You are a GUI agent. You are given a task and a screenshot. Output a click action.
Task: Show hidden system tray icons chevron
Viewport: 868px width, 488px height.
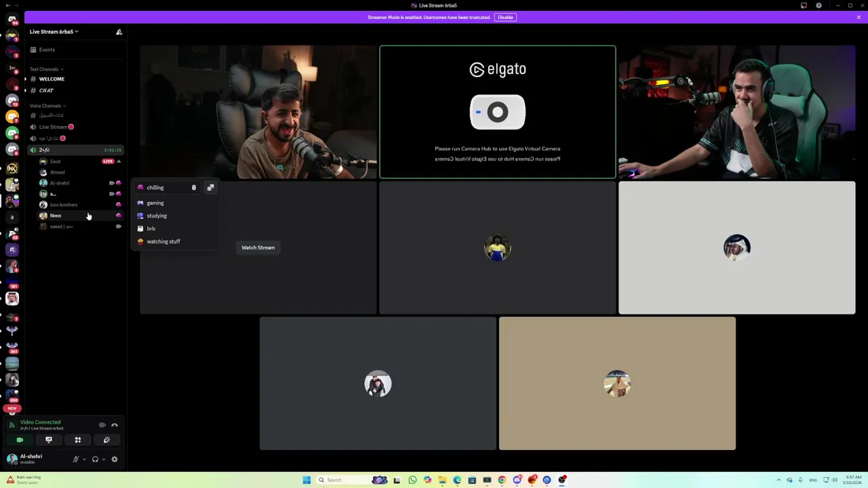pos(778,480)
